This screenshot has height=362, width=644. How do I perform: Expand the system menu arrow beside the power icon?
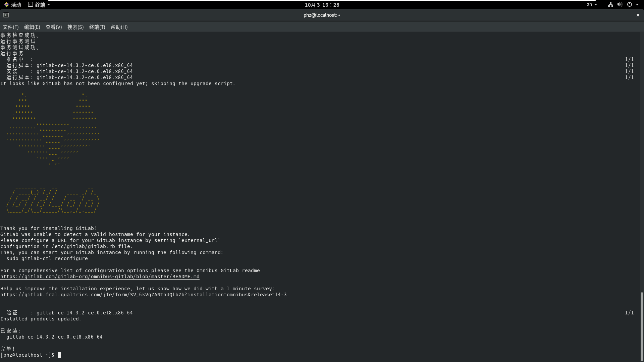click(x=637, y=5)
